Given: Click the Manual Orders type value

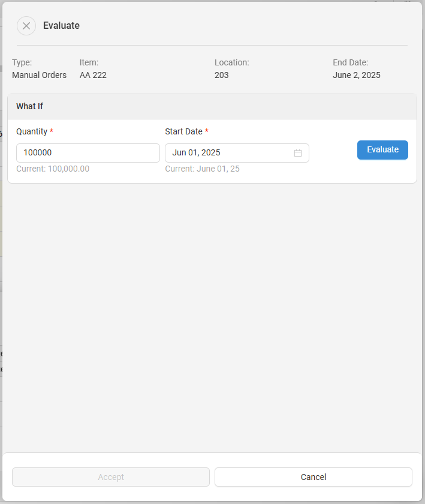Looking at the screenshot, I should [39, 75].
